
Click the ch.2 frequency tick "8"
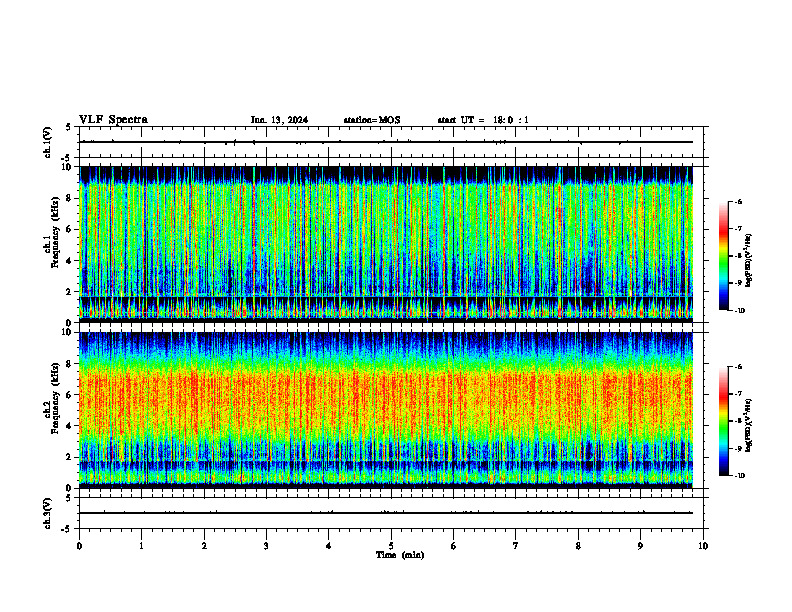click(x=70, y=364)
